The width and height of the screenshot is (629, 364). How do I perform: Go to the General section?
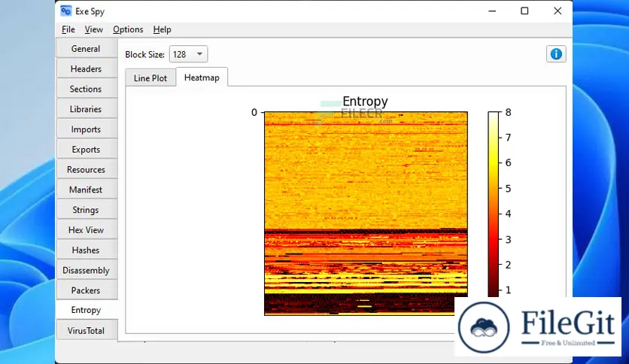(x=86, y=48)
